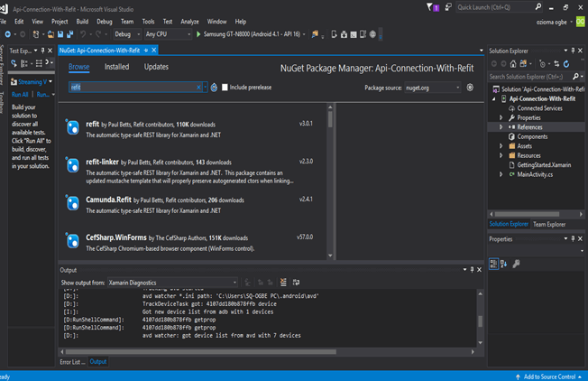This screenshot has width=588, height=381.
Task: Open the Build menu
Action: 82,22
